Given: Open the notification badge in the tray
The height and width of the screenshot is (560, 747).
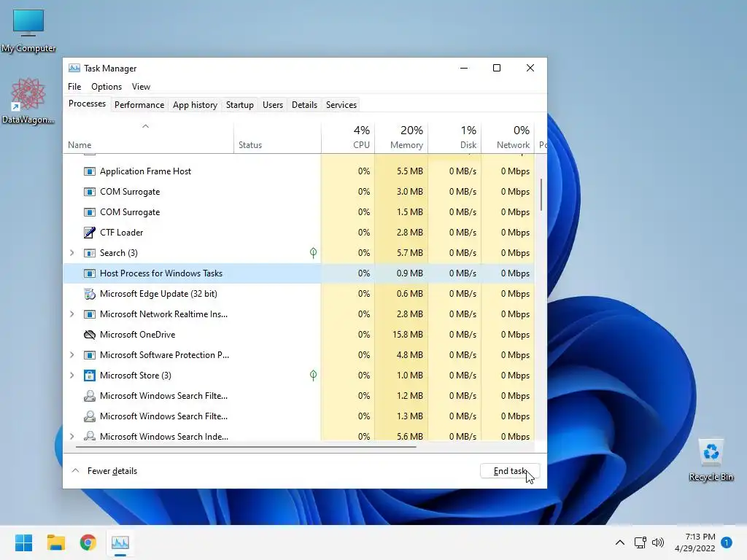Looking at the screenshot, I should coord(727,542).
